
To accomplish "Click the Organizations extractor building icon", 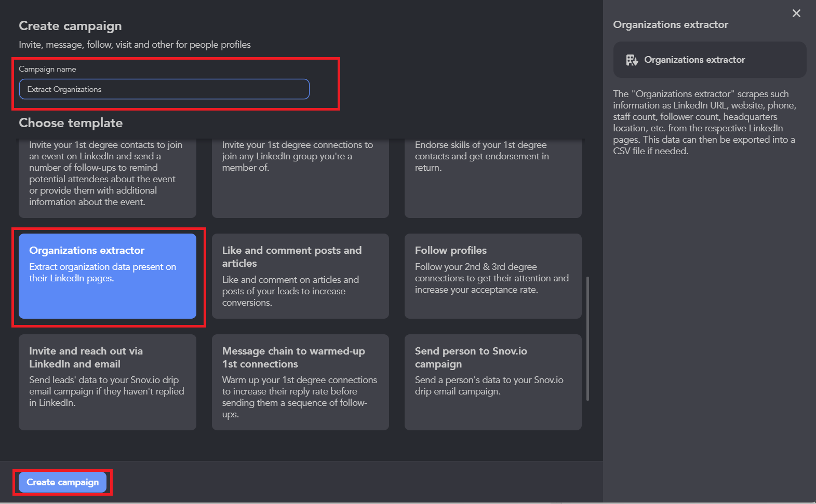I will [x=632, y=60].
